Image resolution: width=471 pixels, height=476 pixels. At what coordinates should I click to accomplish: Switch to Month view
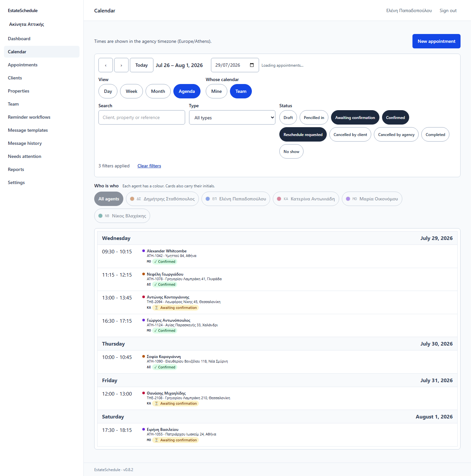pyautogui.click(x=158, y=91)
